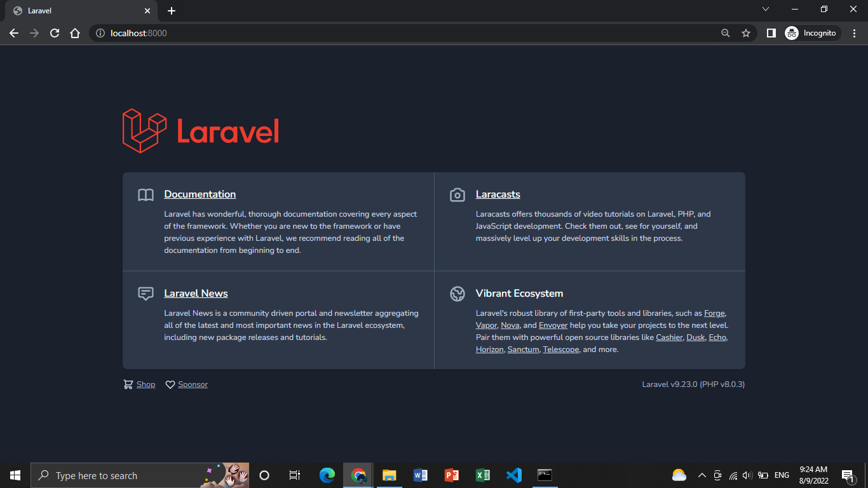
Task: Click the Sponsor heart icon
Action: coord(170,384)
